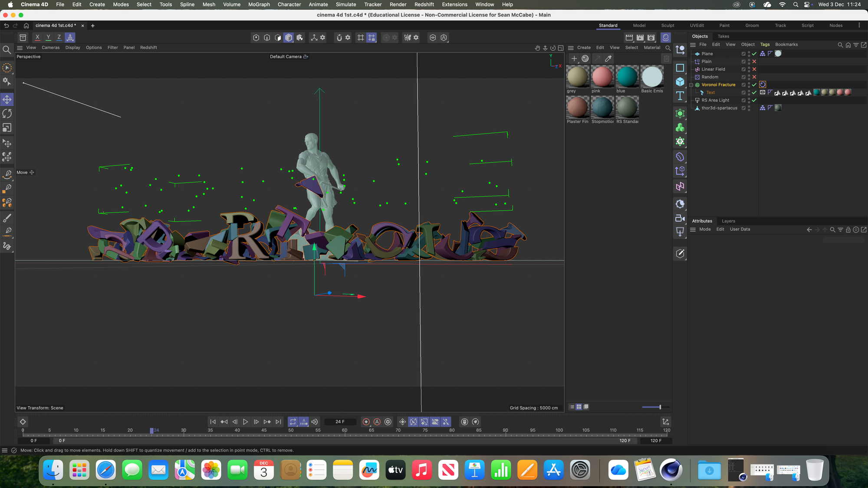Click the new material plus icon
868x488 pixels.
click(574, 59)
